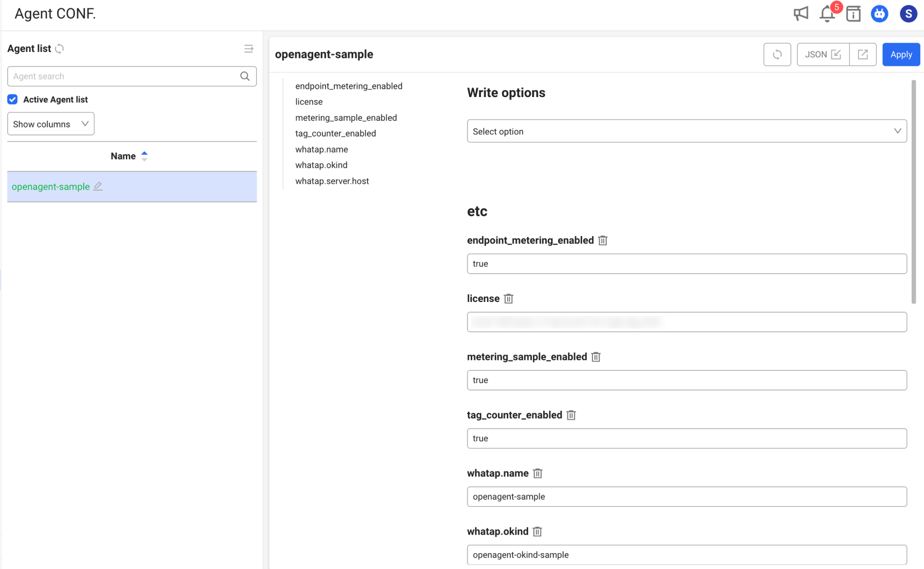Jump to whatap.okind in the index

coord(321,165)
